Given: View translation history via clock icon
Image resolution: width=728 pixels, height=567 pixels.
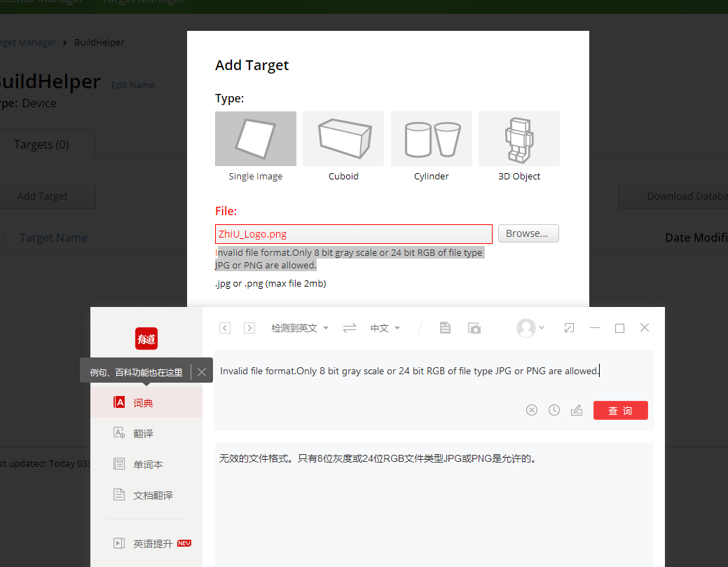Looking at the screenshot, I should pyautogui.click(x=554, y=410).
